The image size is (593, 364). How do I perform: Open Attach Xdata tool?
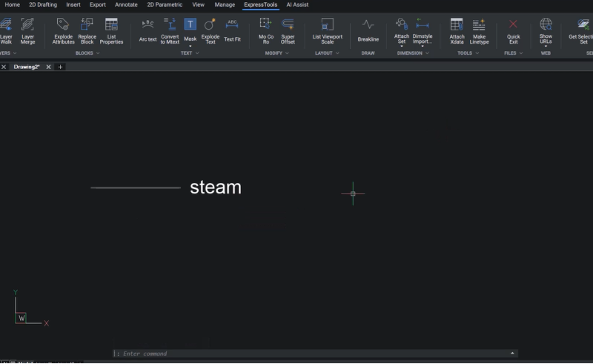[457, 31]
